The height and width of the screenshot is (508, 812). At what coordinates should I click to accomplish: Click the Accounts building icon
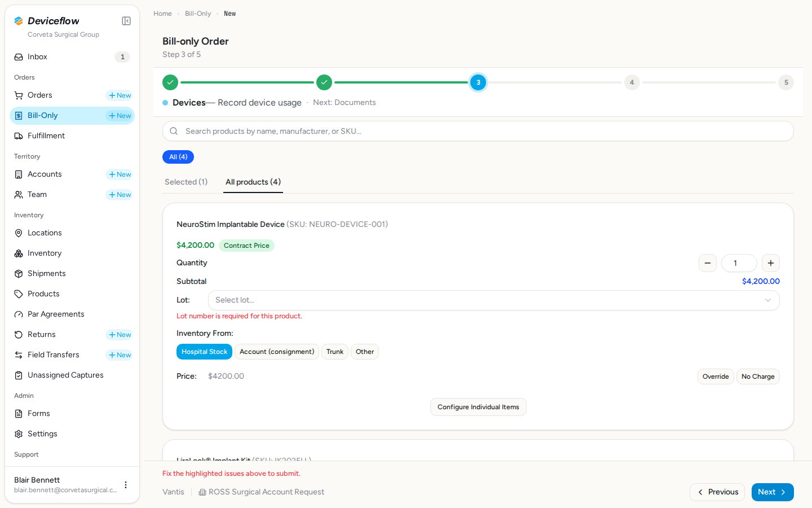click(19, 174)
